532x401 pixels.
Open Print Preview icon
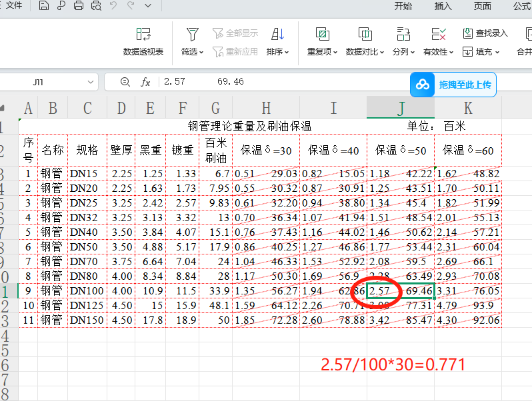(x=96, y=5)
